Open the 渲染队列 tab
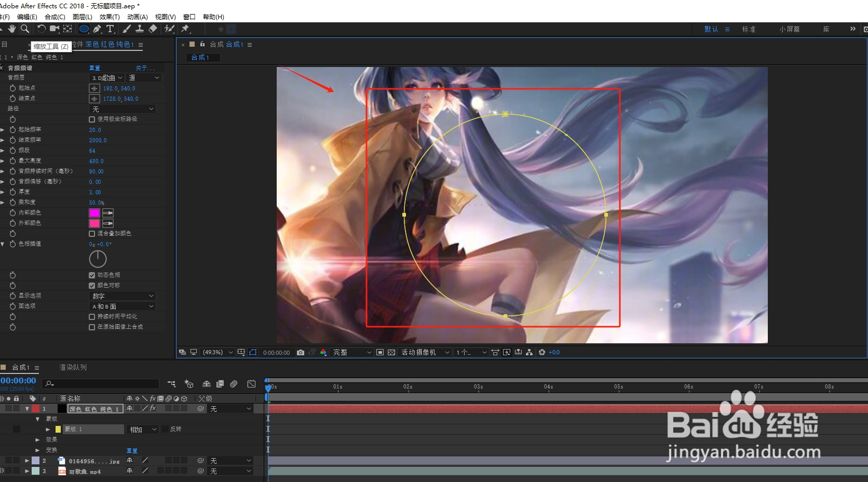This screenshot has height=482, width=868. pyautogui.click(x=73, y=367)
